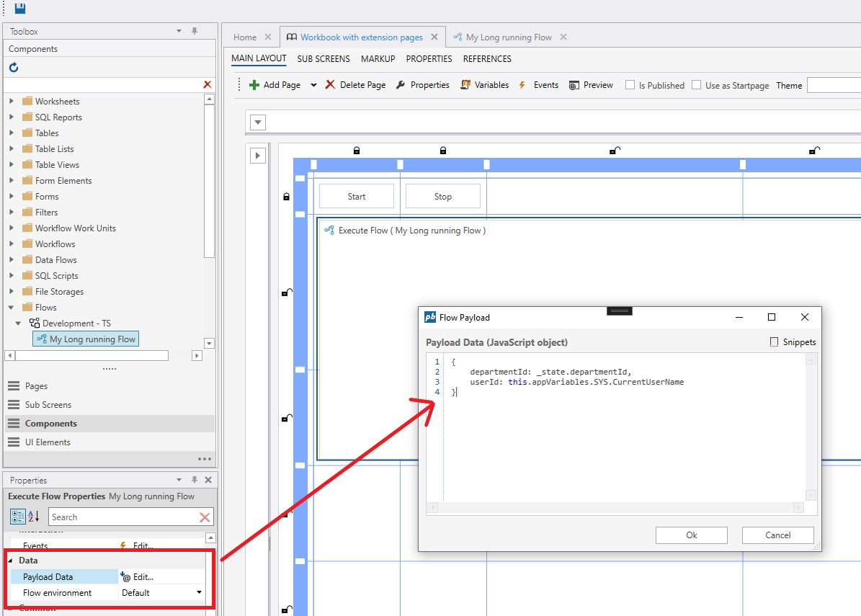This screenshot has width=861, height=616.
Task: Switch to the SUB SCREENS tab
Action: (324, 59)
